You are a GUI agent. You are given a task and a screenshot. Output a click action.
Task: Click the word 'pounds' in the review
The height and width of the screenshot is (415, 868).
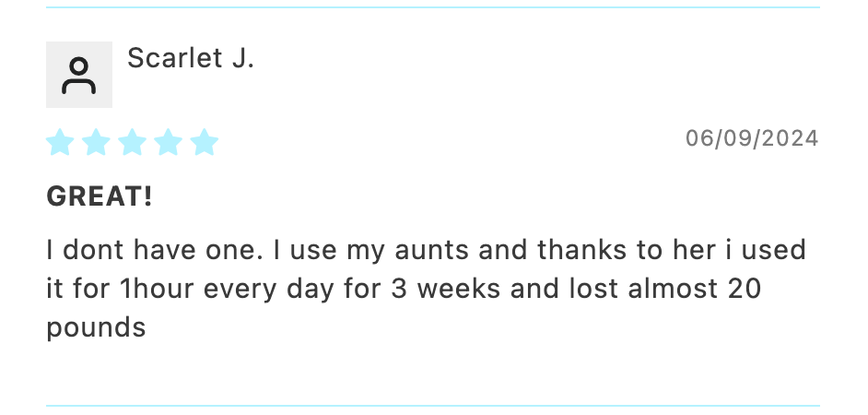coord(96,328)
